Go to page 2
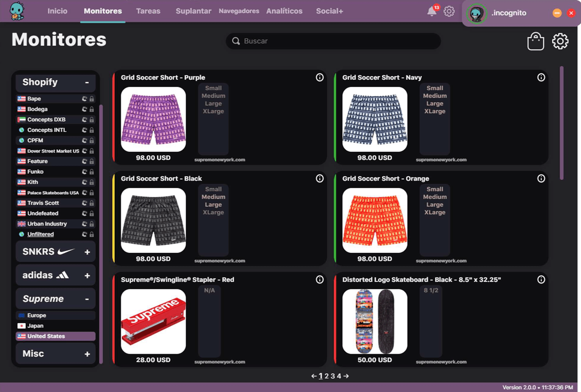The height and width of the screenshot is (392, 581). 327,376
